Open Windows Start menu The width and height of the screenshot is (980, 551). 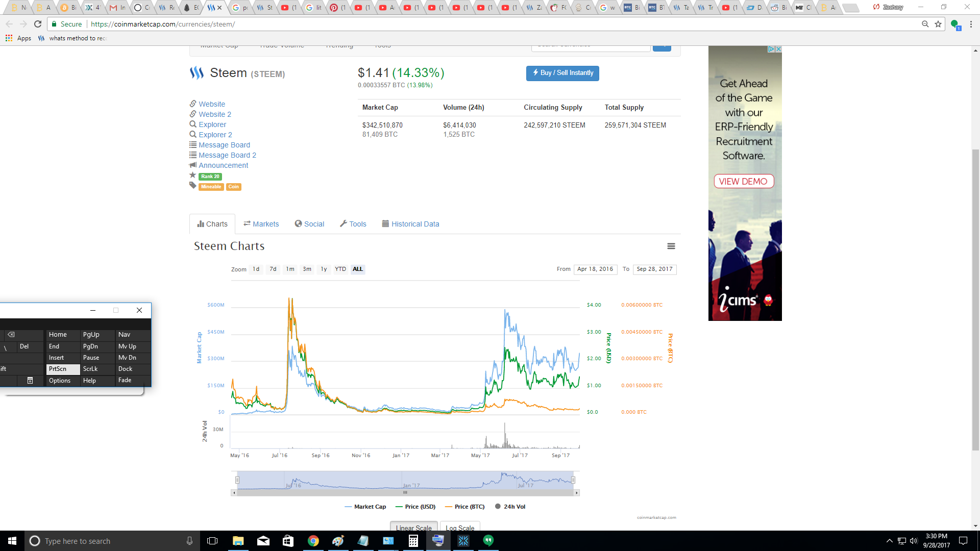(x=12, y=541)
